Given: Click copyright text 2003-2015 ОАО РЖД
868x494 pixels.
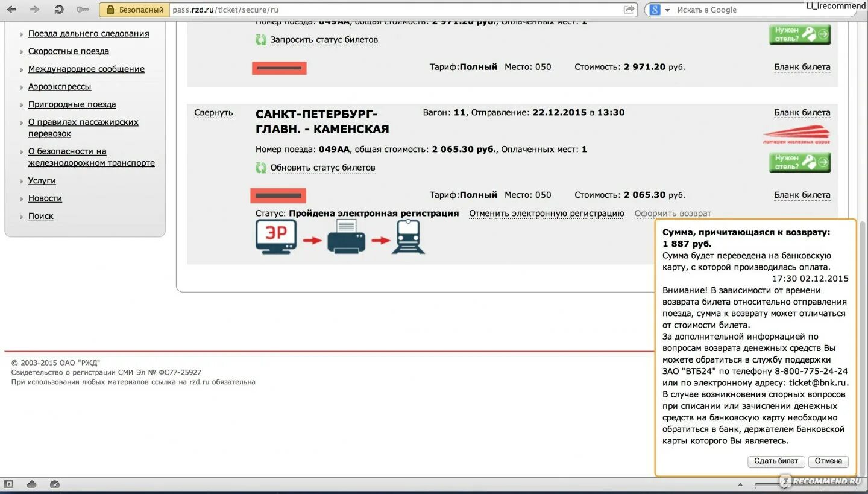Looking at the screenshot, I should pyautogui.click(x=56, y=363).
